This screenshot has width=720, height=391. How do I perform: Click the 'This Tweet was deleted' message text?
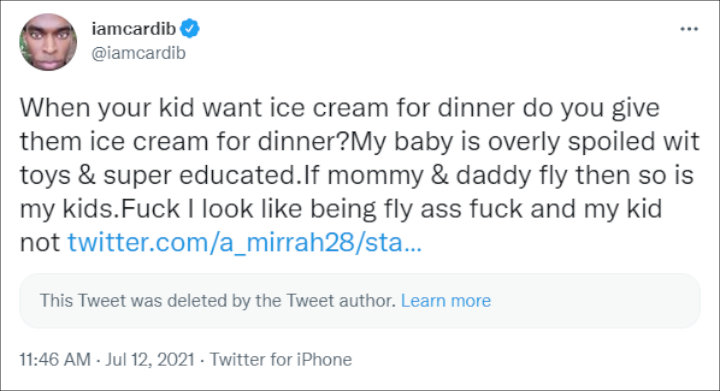pos(218,301)
